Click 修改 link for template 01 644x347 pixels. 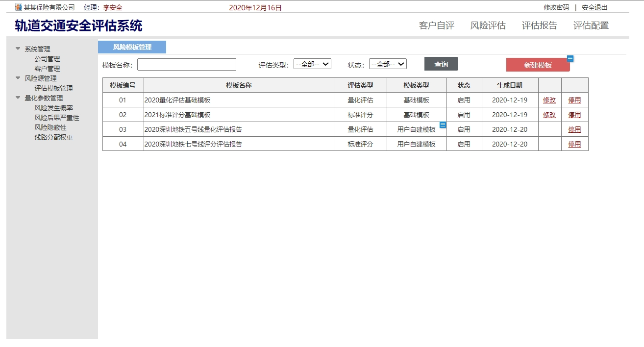click(549, 100)
